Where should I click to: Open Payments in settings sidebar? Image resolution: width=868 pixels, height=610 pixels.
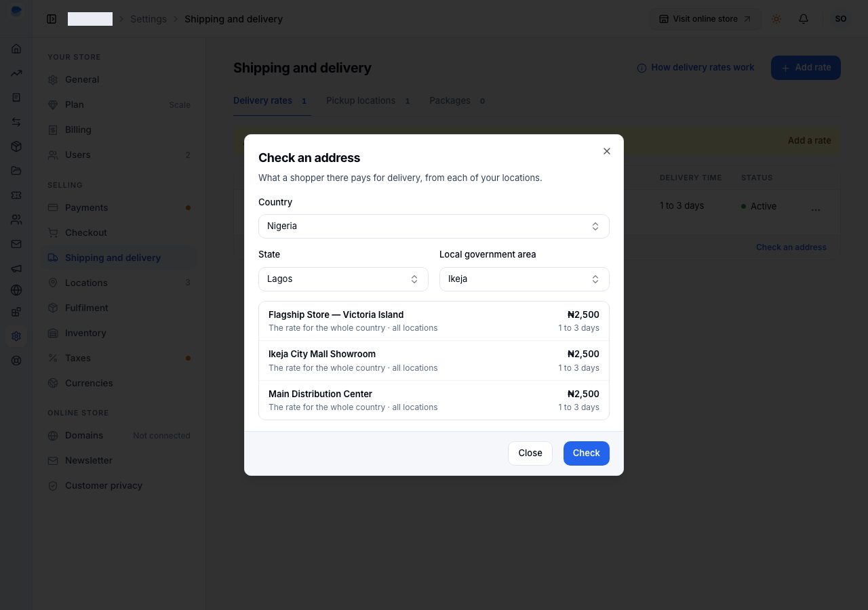pos(119,207)
